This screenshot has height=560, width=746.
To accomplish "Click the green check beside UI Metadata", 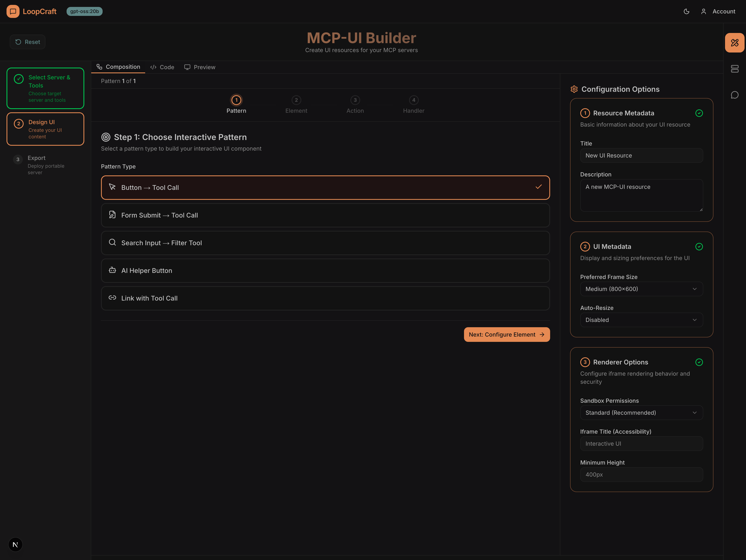I will (x=699, y=247).
